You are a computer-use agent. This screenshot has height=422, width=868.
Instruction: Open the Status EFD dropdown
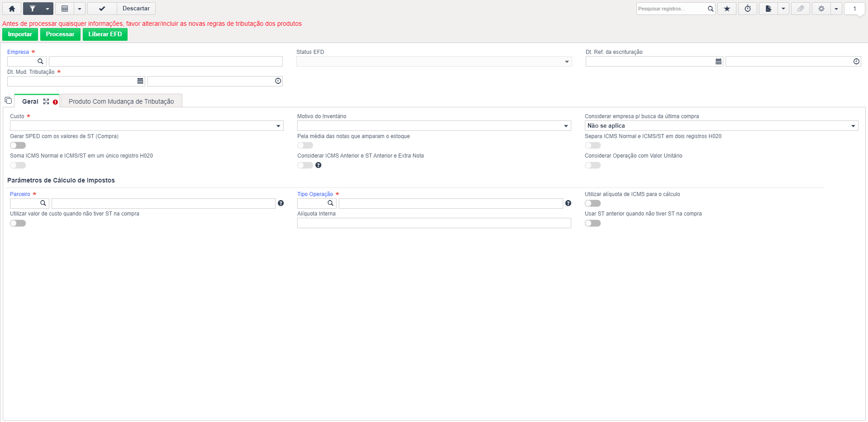pos(434,62)
